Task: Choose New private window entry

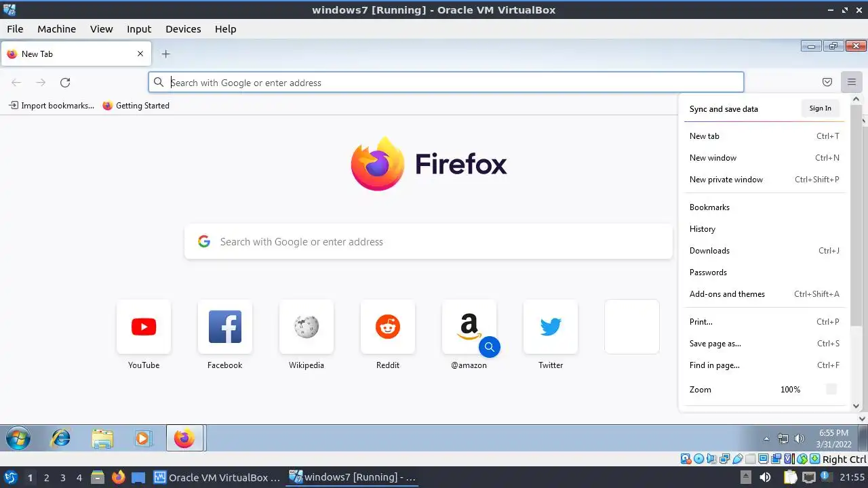Action: pos(764,180)
